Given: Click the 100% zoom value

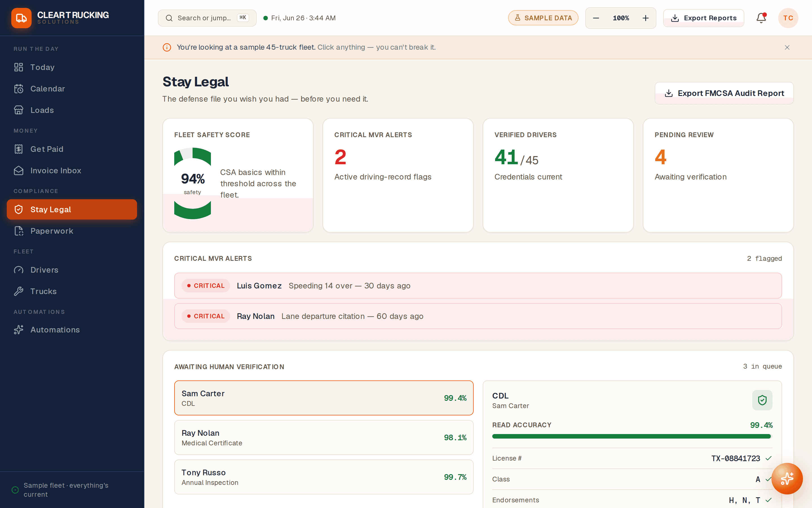Looking at the screenshot, I should point(621,18).
